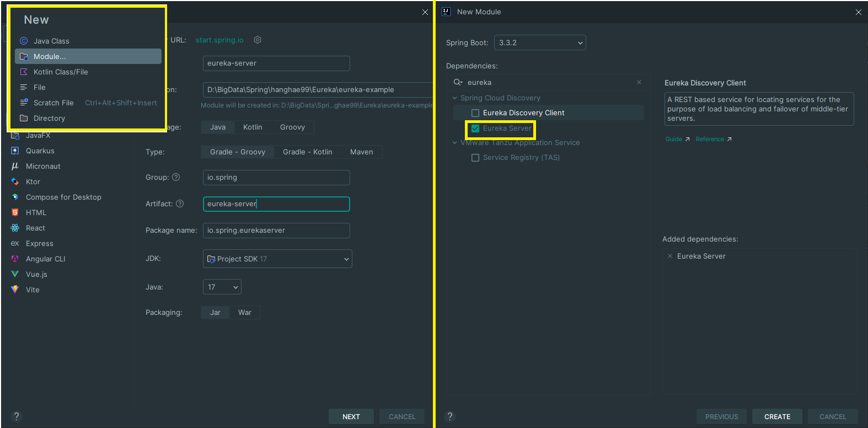Click the Micronaut mu icon
This screenshot has height=428, width=868.
[15, 166]
